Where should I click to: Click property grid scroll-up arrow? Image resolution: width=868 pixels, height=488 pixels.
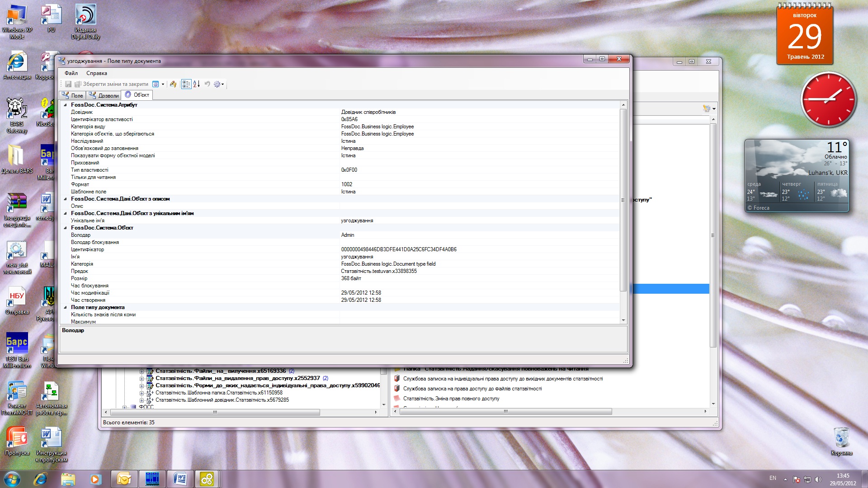[623, 105]
